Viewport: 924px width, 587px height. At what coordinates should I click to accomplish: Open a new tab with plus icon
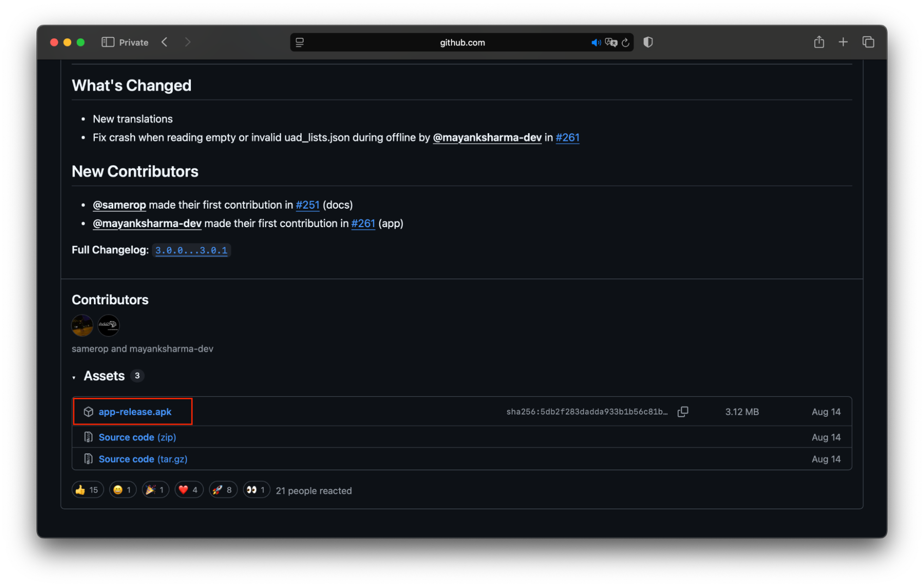tap(843, 42)
